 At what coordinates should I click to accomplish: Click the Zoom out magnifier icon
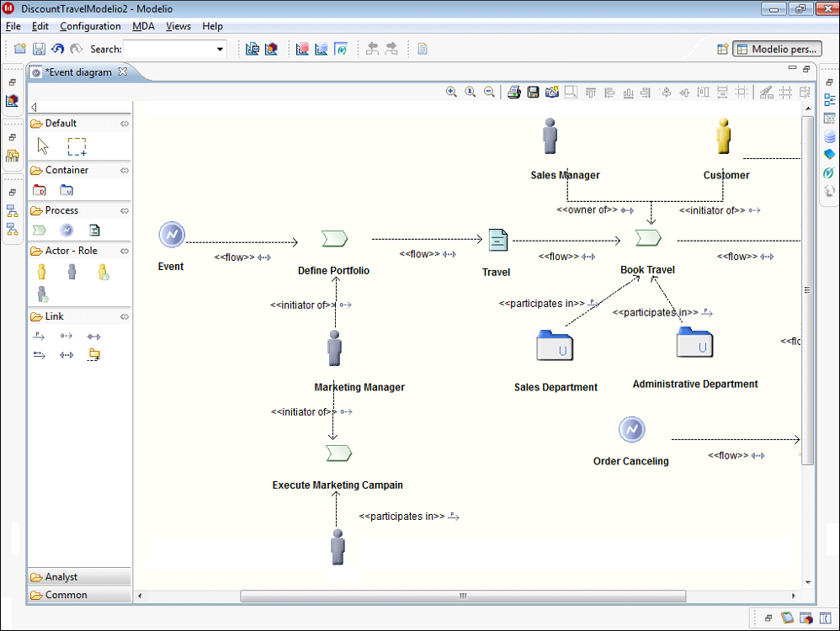click(489, 93)
